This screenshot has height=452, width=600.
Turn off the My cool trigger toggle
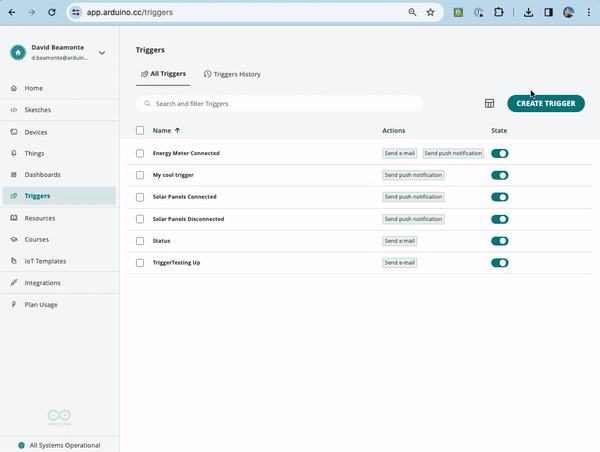point(500,175)
